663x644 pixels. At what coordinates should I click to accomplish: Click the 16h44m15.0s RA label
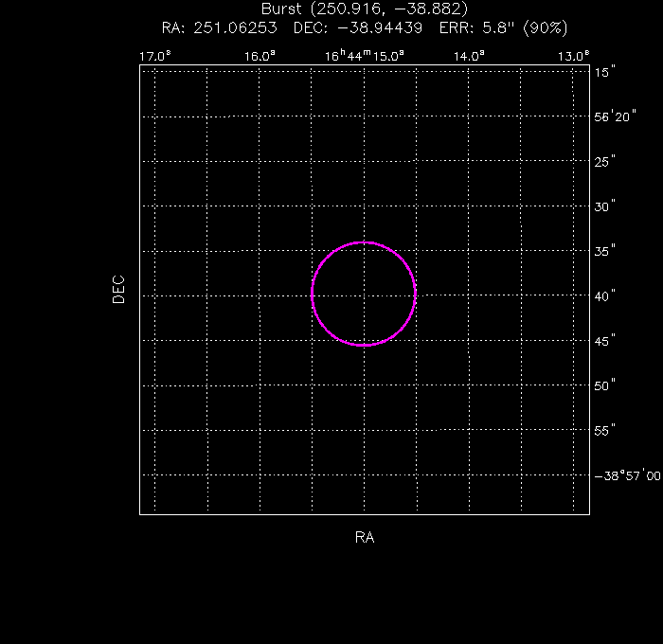[x=364, y=56]
